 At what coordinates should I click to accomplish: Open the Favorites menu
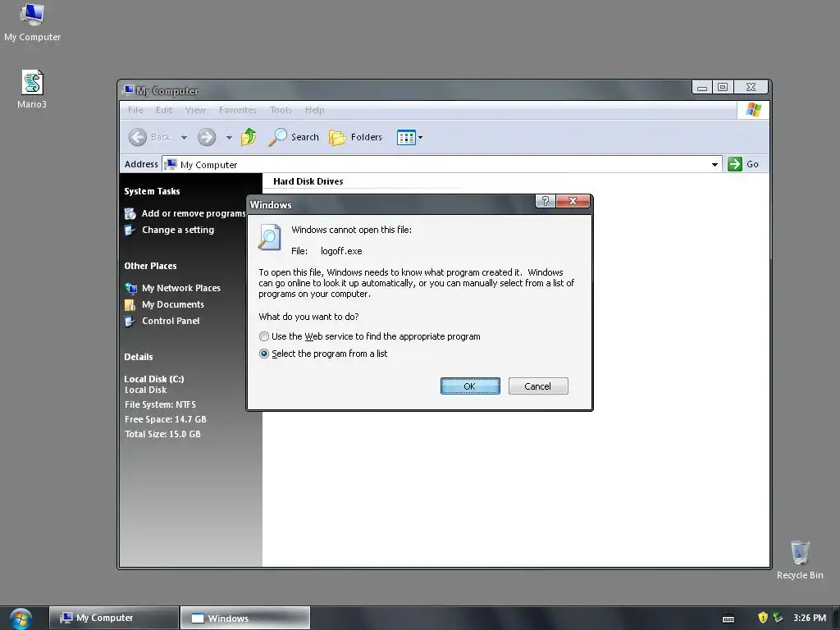(x=237, y=110)
